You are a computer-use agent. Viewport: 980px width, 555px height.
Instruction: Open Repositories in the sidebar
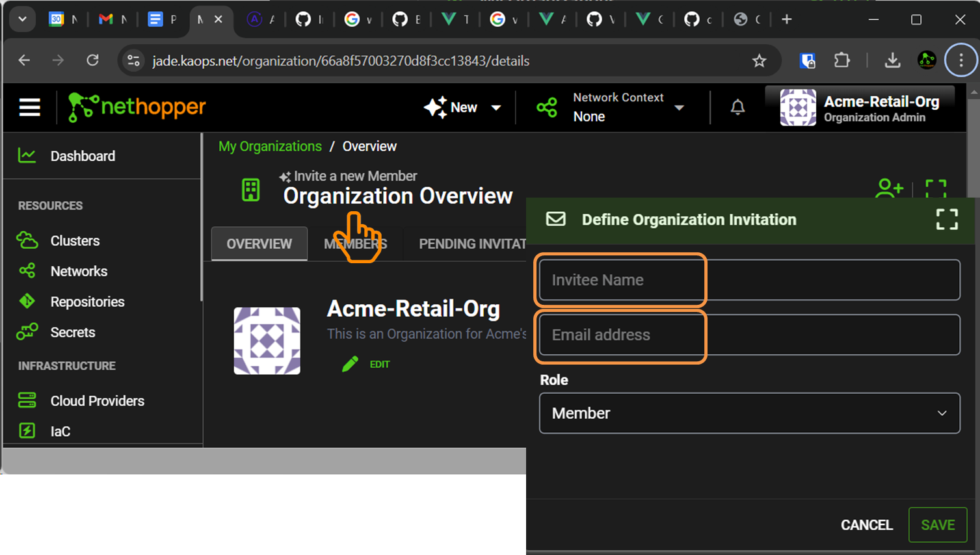(87, 302)
